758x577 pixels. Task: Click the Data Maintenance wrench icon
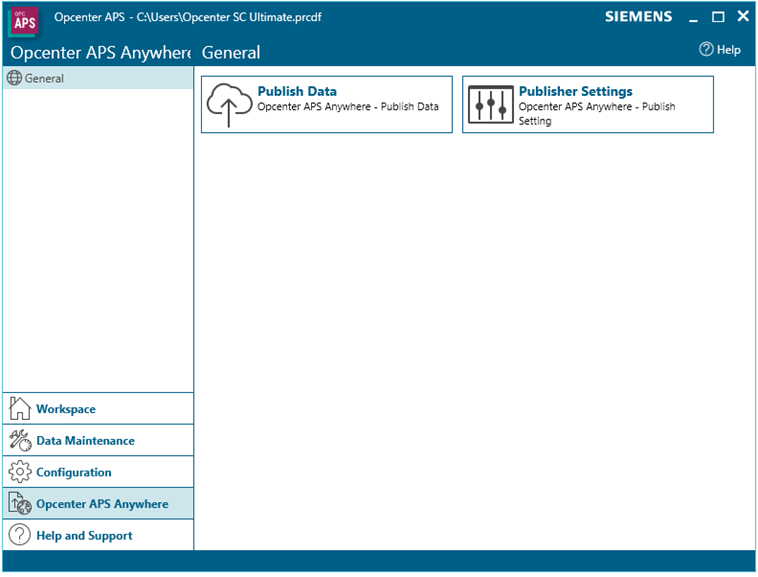click(20, 441)
